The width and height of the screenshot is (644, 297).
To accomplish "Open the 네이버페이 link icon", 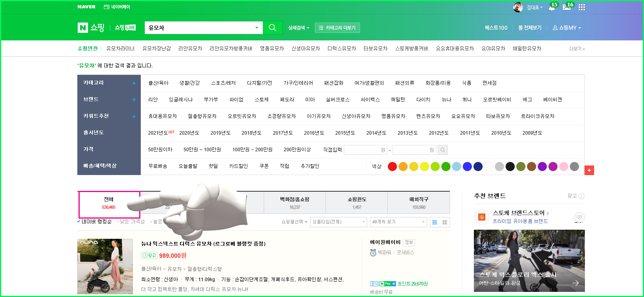I will click(x=106, y=7).
